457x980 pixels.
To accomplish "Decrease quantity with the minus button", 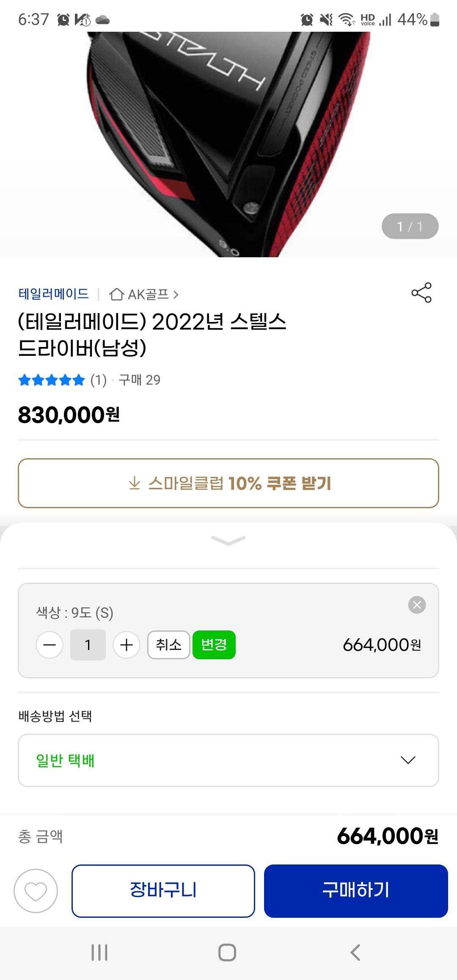I will click(50, 645).
